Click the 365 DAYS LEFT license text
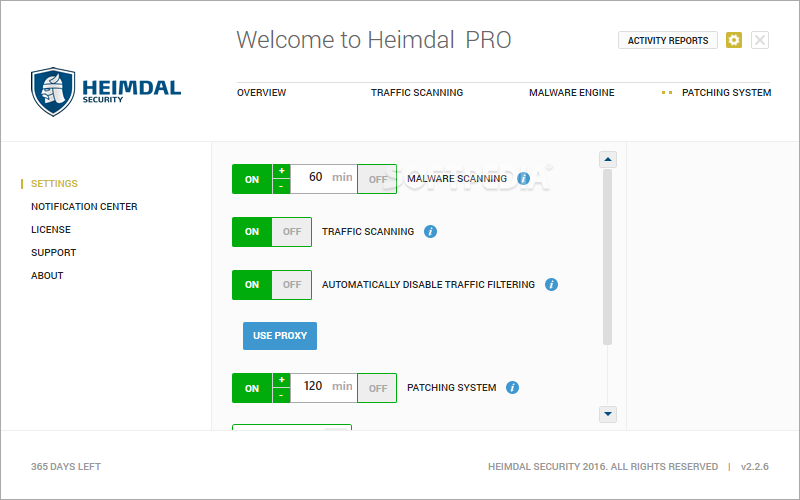The image size is (800, 500). (x=66, y=467)
